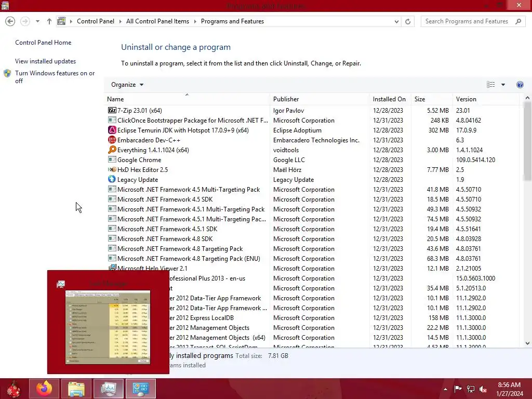
Task: Sort by the Installed On column
Action: (x=390, y=99)
